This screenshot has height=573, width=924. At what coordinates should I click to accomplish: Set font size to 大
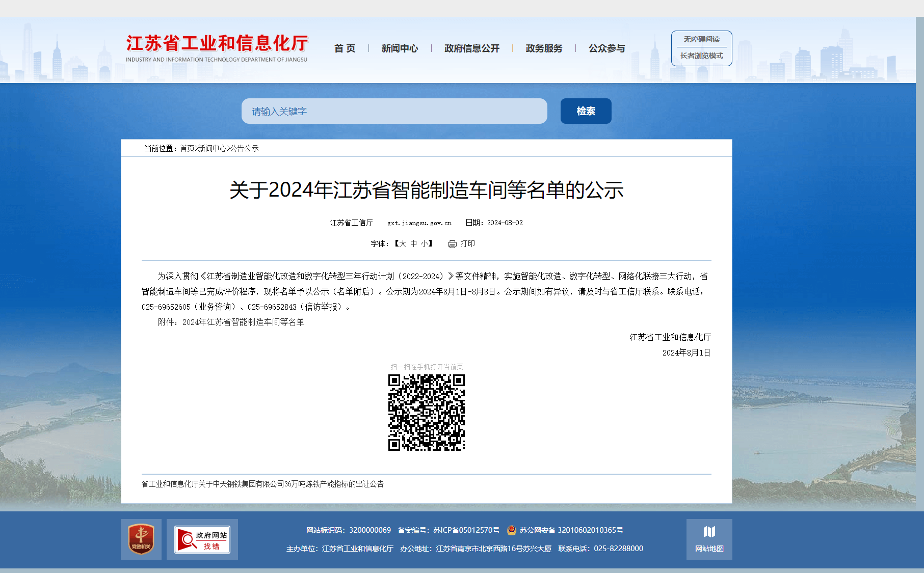coord(403,243)
